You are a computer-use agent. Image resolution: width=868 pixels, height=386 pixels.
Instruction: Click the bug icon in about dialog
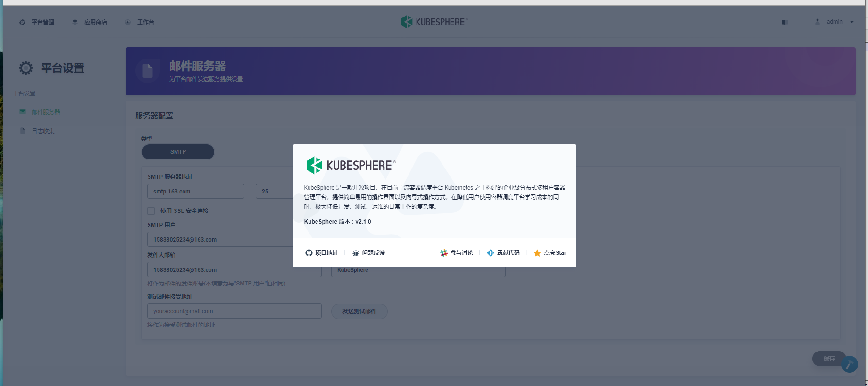[356, 253]
